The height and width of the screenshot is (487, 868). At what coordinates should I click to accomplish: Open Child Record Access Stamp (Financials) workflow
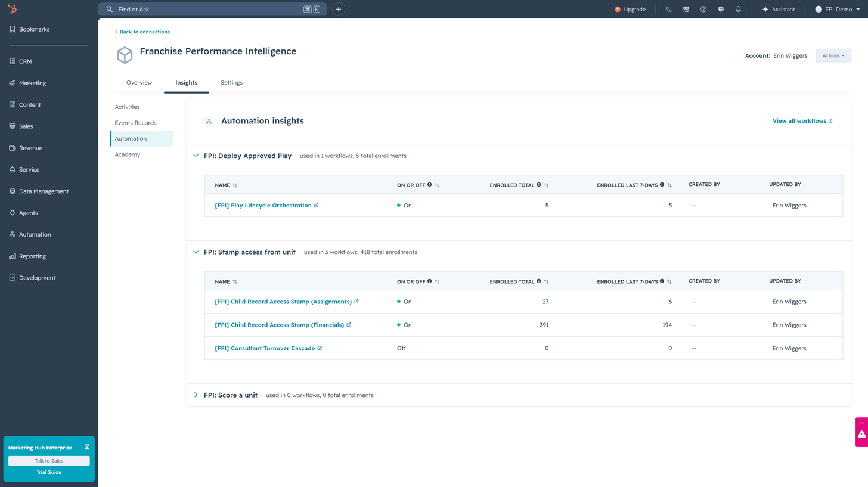pyautogui.click(x=283, y=325)
